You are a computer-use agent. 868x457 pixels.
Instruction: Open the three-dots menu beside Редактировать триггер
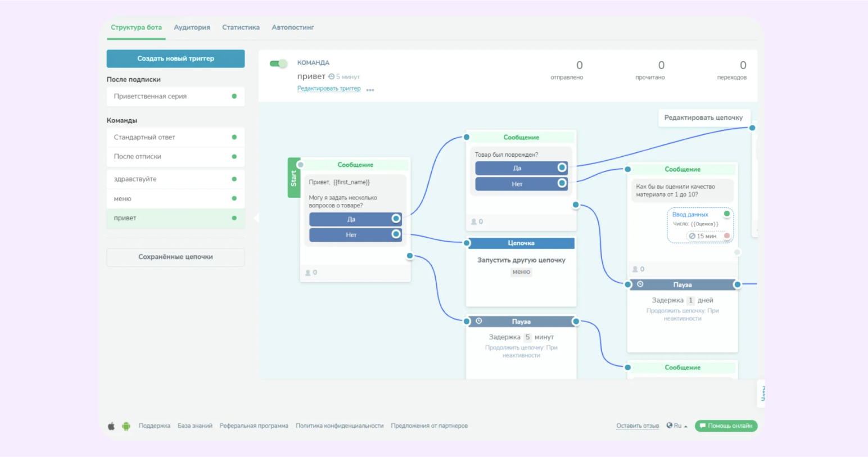[x=370, y=90]
